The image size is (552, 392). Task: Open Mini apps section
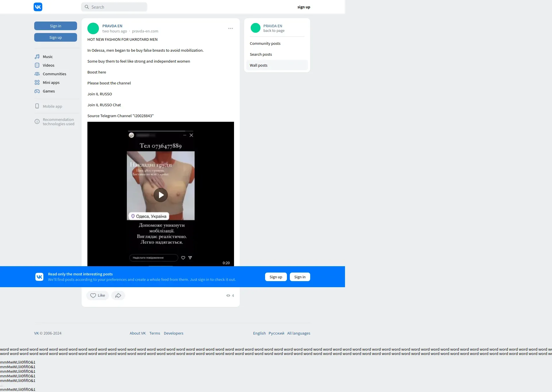coord(51,82)
